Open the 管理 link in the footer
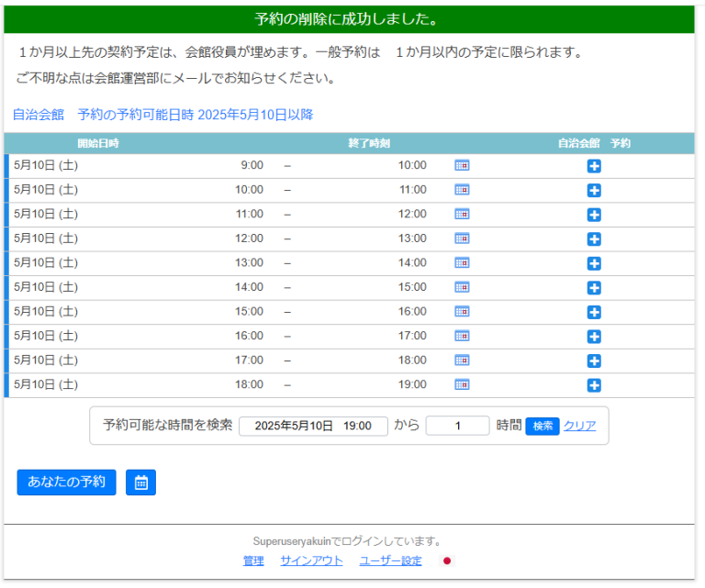This screenshot has height=588, width=705. coord(253,560)
